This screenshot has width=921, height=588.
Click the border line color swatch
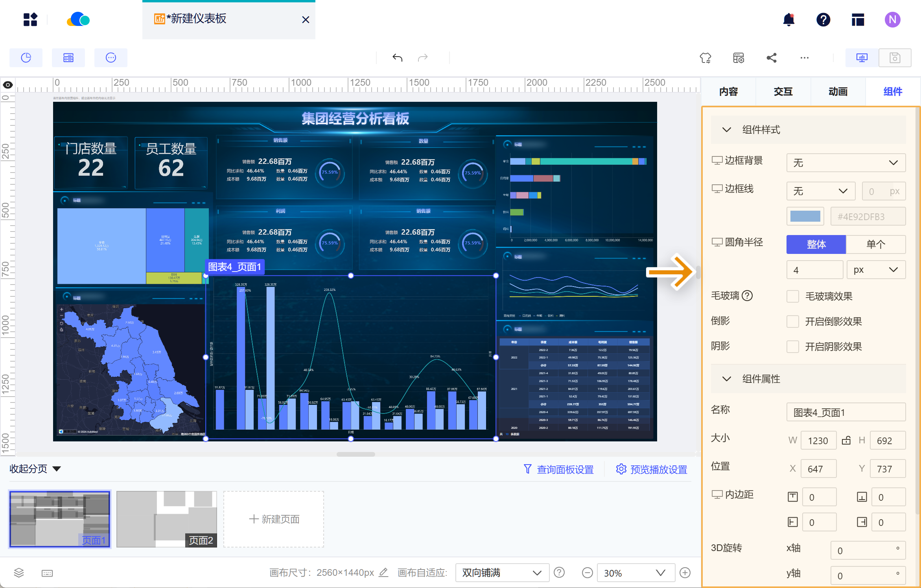click(x=805, y=217)
